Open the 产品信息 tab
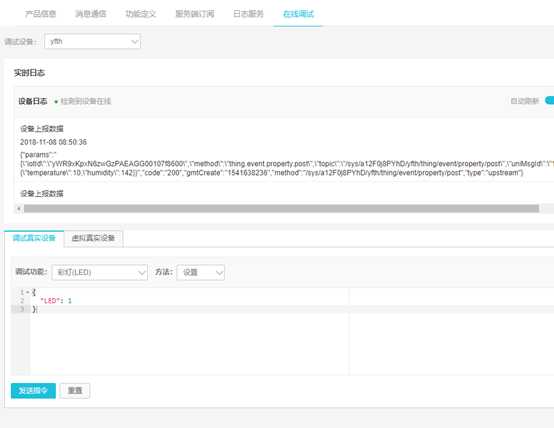This screenshot has height=428, width=554. (41, 14)
